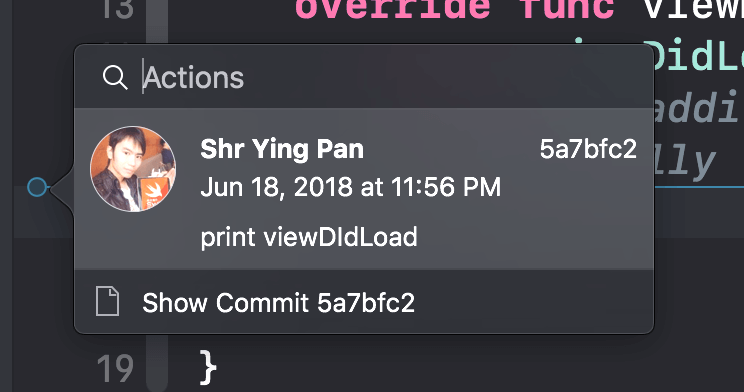Click Shr Ying Pan's avatar photo
Screen dimensions: 744x392
point(133,168)
